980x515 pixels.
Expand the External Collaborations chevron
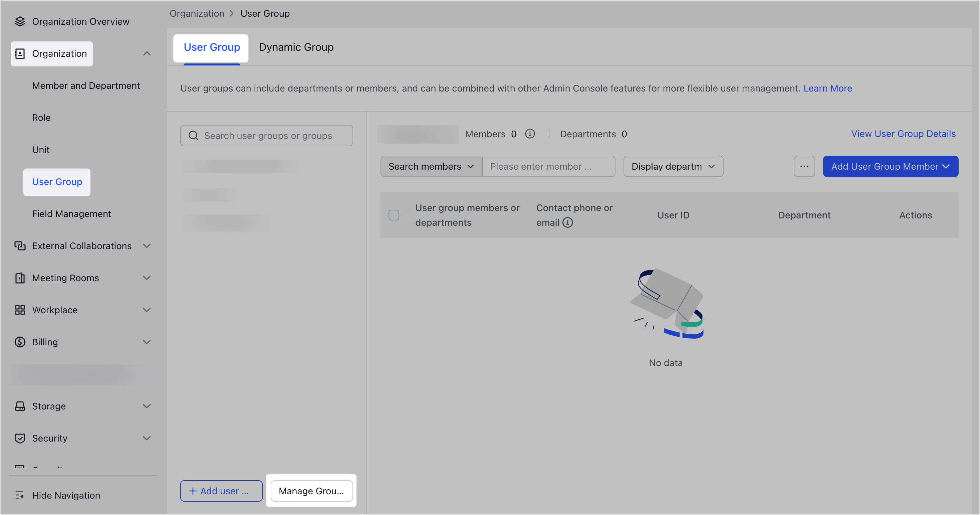[x=147, y=246]
